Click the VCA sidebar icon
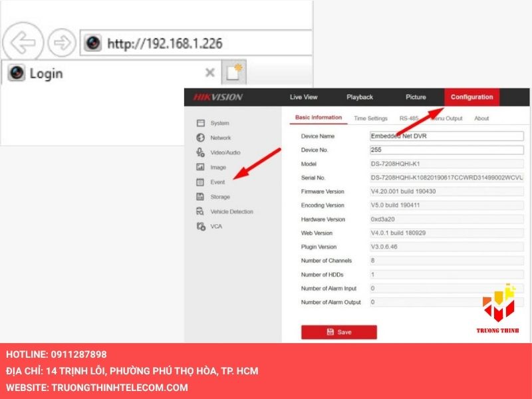The width and height of the screenshot is (532, 399). pos(201,226)
